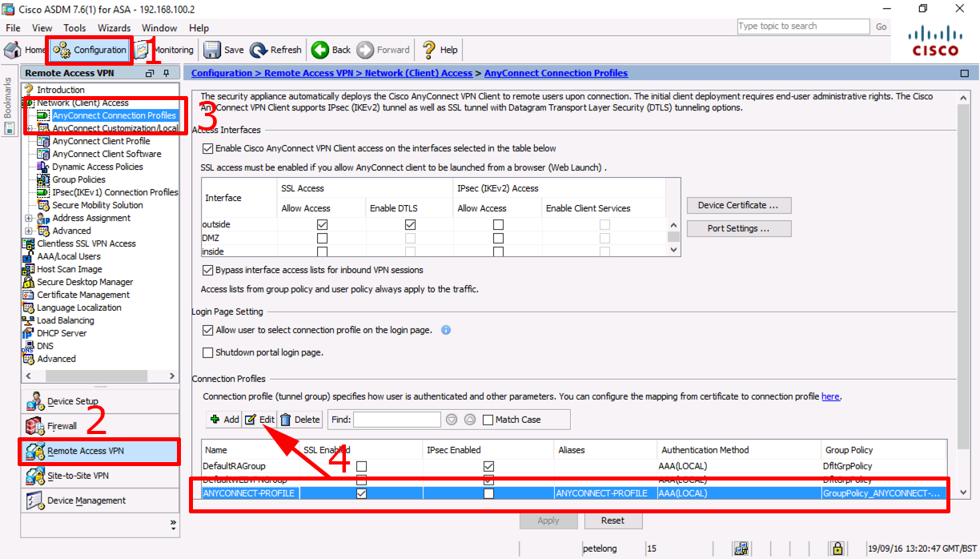The height and width of the screenshot is (559, 980).
Task: Show more navigation buttons via chevron
Action: point(173,525)
